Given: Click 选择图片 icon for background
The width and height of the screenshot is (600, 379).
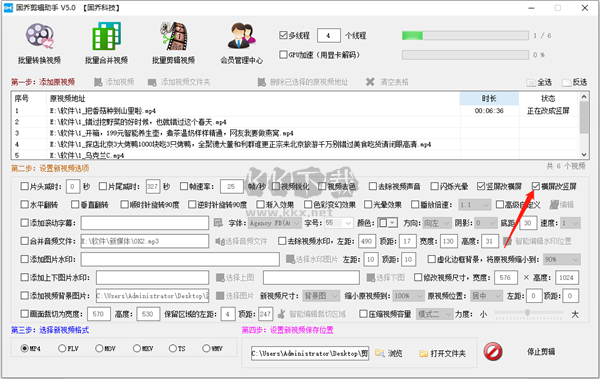Looking at the screenshot, I should tap(220, 296).
